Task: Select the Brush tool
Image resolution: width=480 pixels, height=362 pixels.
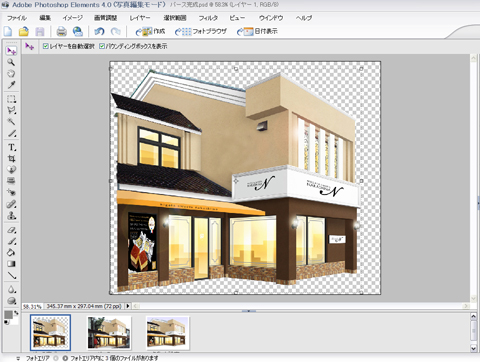Action: point(11,241)
